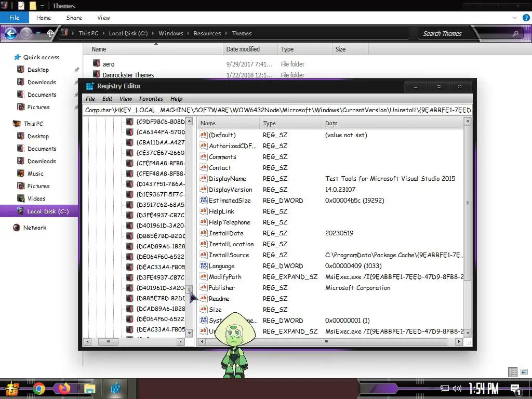The height and width of the screenshot is (399, 532).
Task: Click values pane vertical scrollbar thumb
Action: pos(468,203)
